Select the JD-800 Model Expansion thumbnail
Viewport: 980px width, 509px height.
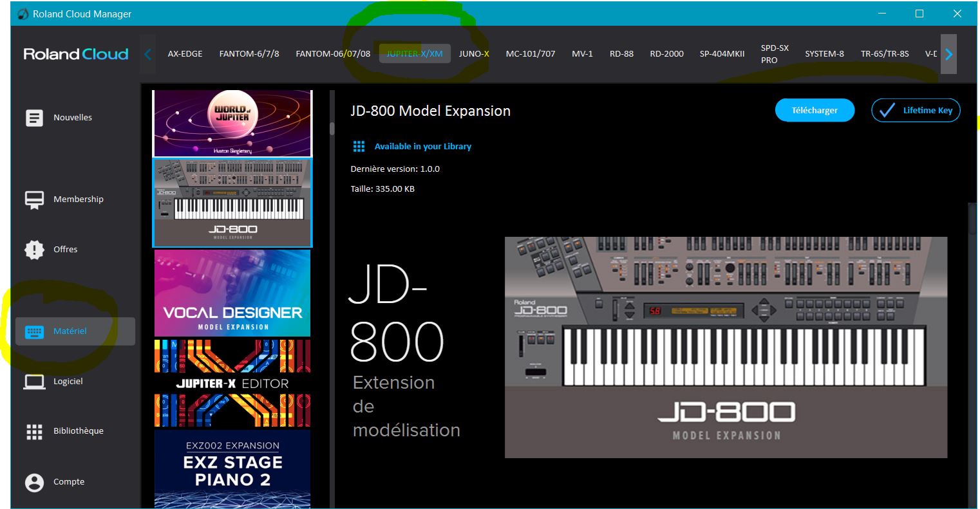pos(232,203)
